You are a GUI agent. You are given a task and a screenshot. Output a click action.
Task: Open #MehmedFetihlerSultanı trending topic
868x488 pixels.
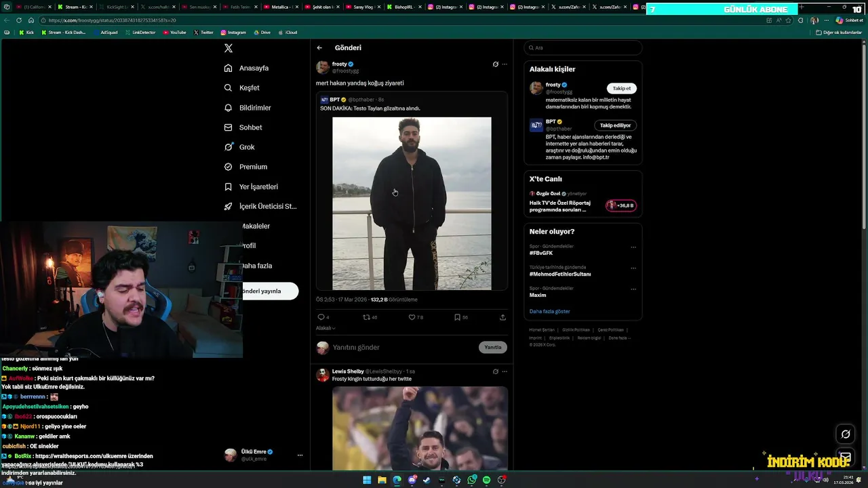[x=560, y=274]
